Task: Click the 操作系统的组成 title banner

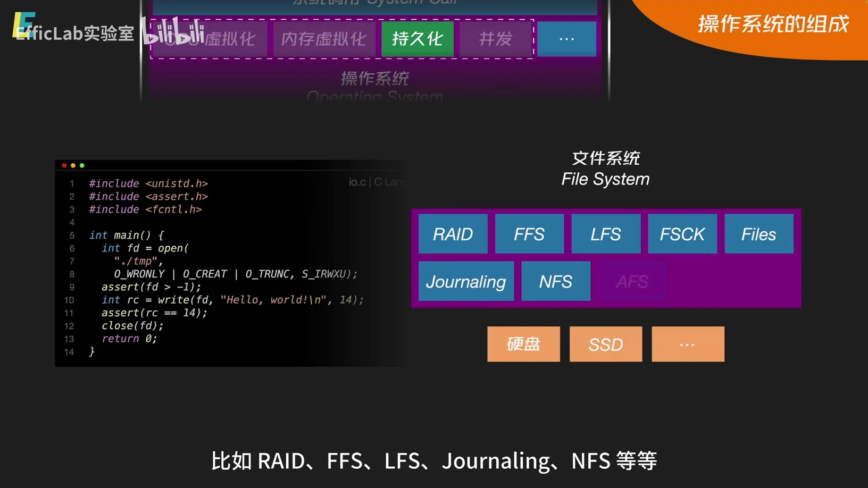Action: click(773, 24)
